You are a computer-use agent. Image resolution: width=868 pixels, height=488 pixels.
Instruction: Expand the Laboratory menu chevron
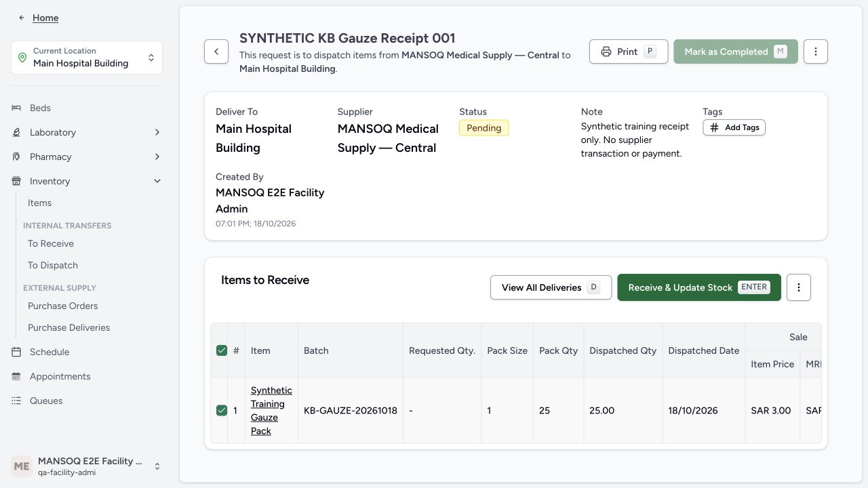coord(157,132)
